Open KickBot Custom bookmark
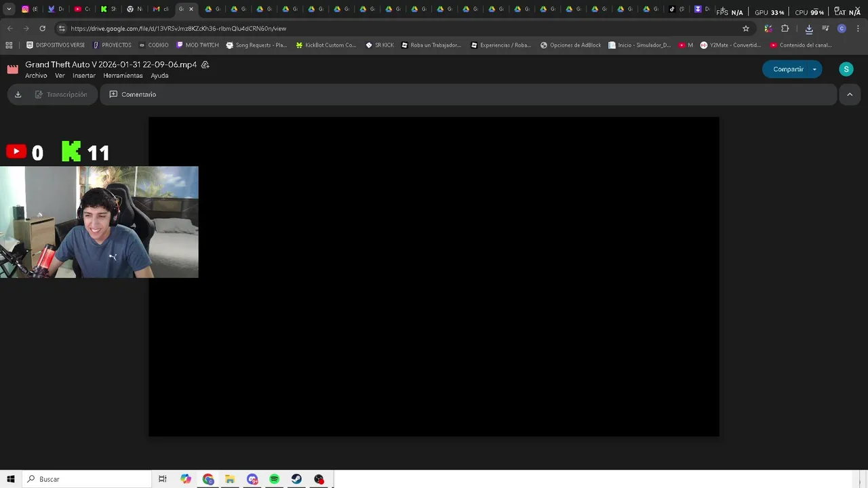The width and height of the screenshot is (868, 488). point(326,45)
